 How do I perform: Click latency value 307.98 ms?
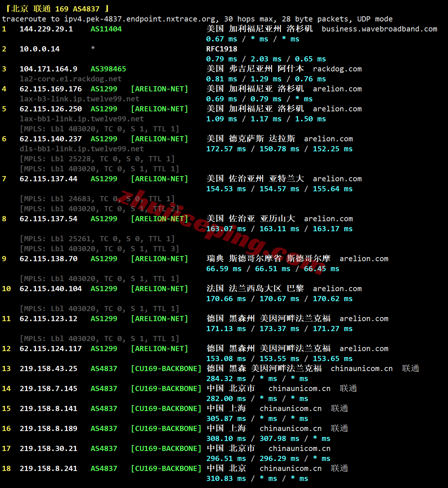point(280,438)
